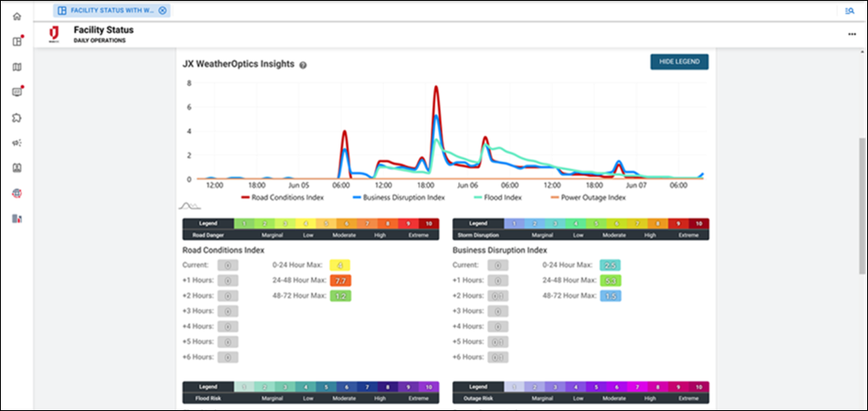Screen dimensions: 868x411
Task: Open the three-dot more options menu
Action: (x=852, y=34)
